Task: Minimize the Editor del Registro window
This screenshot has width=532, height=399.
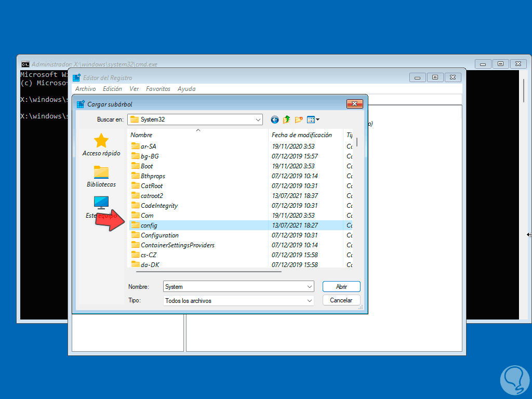Action: pyautogui.click(x=417, y=78)
